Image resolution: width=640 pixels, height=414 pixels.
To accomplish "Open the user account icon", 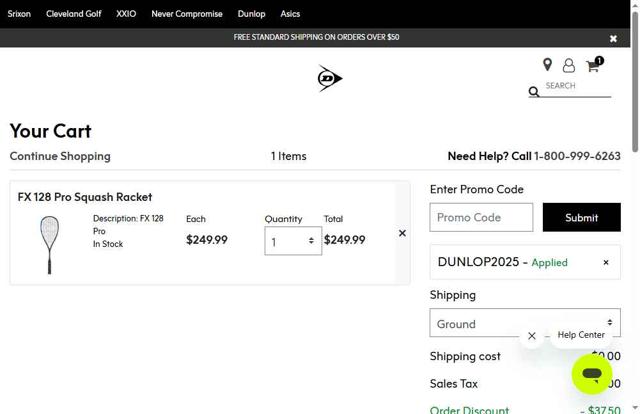I will [x=568, y=66].
